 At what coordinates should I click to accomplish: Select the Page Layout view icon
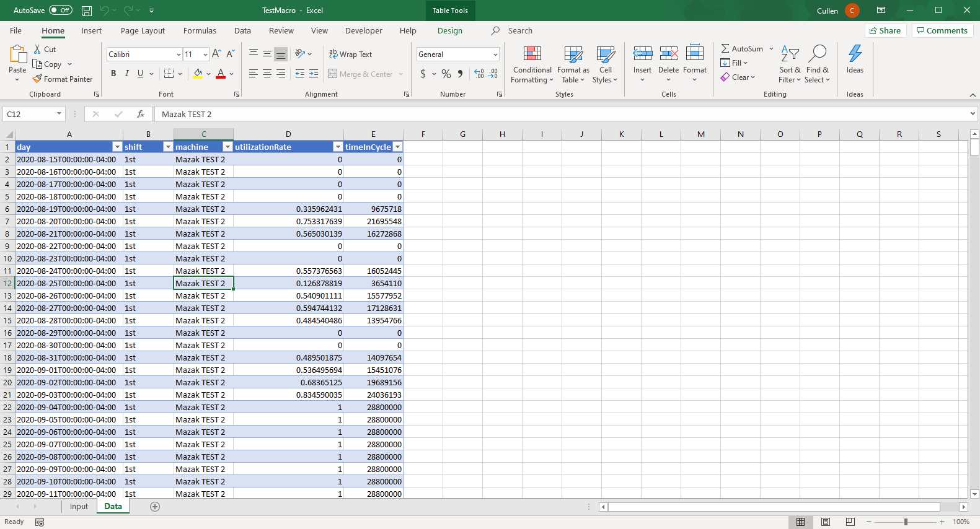pyautogui.click(x=826, y=522)
